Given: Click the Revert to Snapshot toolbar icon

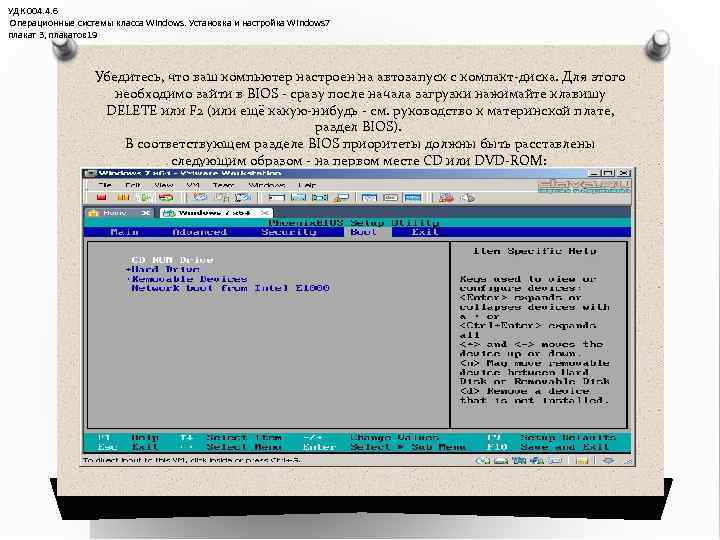Looking at the screenshot, I should pyautogui.click(x=222, y=197).
